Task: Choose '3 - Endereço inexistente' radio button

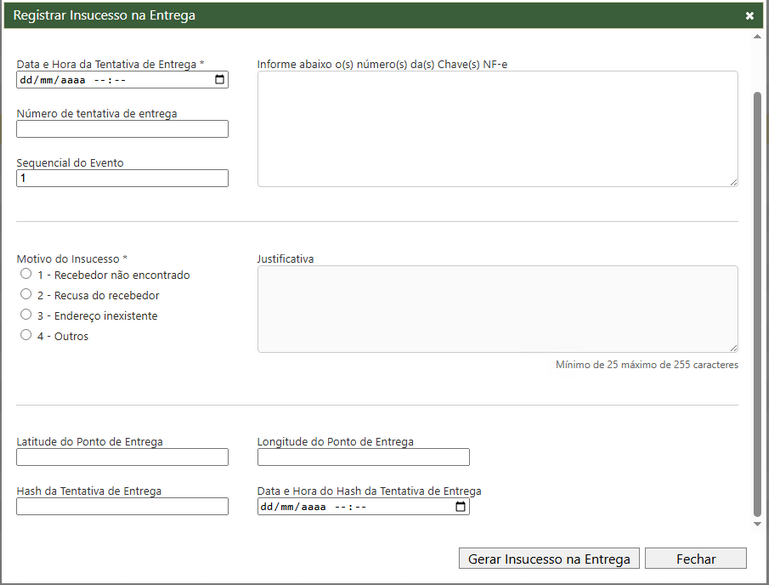Action: (x=26, y=315)
